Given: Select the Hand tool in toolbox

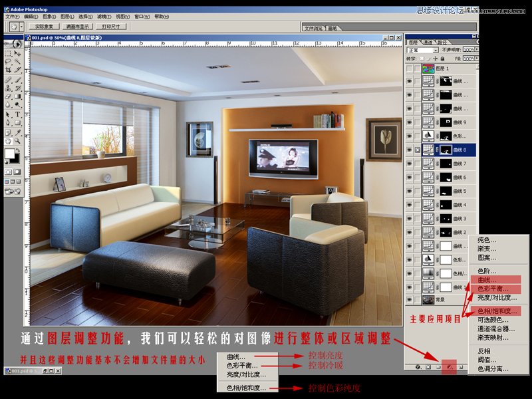Looking at the screenshot, I should click(x=8, y=140).
